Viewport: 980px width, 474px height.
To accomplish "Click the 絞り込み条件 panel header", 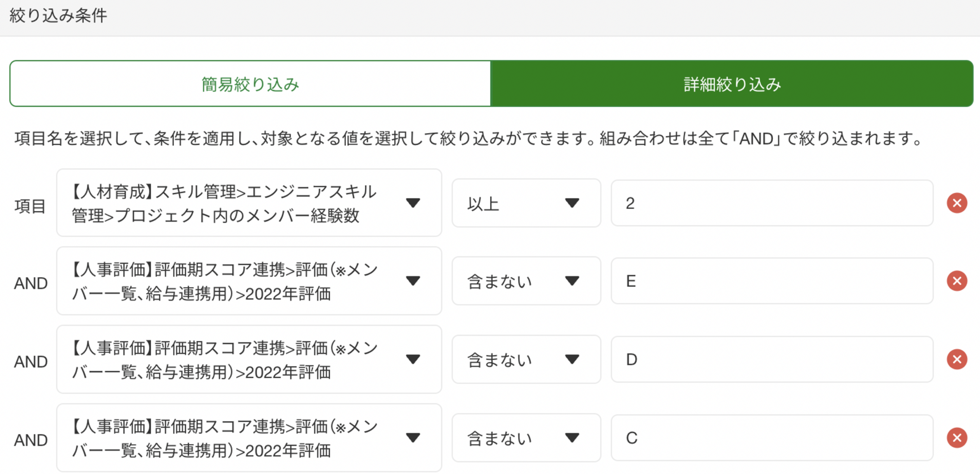I will coord(58,16).
